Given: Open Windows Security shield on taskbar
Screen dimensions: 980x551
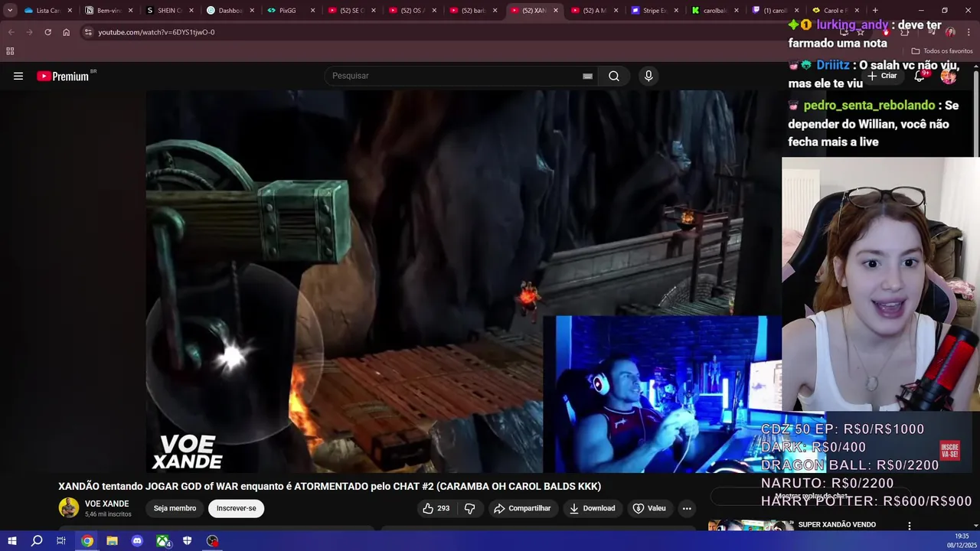Looking at the screenshot, I should click(187, 541).
